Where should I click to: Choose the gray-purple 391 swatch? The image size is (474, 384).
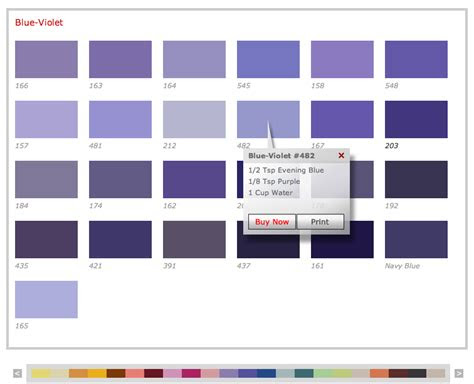[x=194, y=239]
